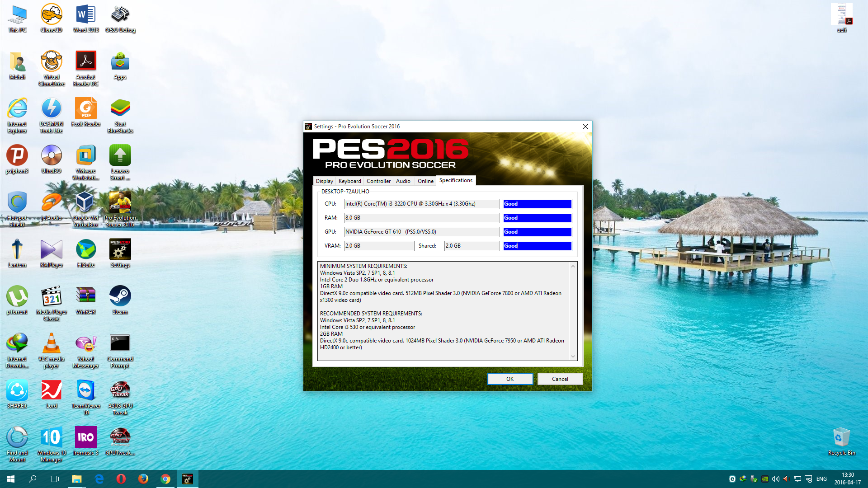Select the Word 2013 desktop shortcut

[86, 18]
